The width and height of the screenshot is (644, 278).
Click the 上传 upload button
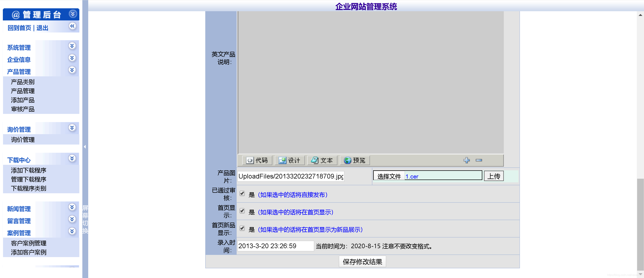[x=494, y=176]
